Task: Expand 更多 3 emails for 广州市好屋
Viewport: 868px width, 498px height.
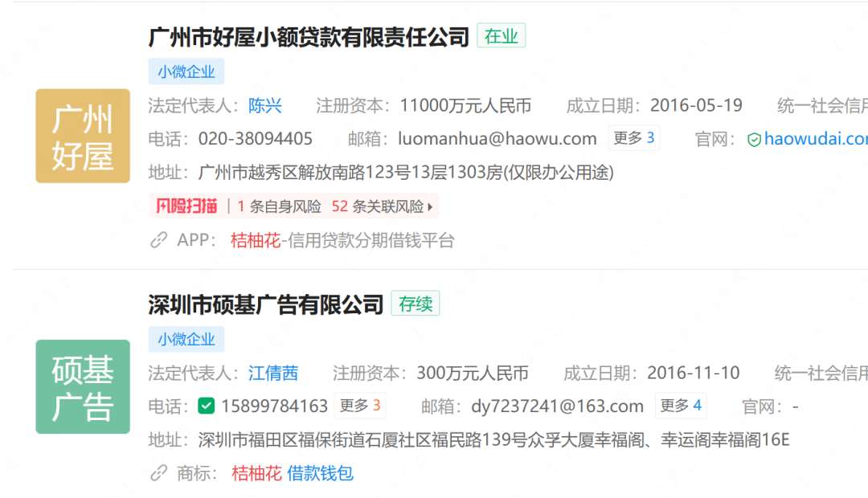Action: [x=634, y=138]
